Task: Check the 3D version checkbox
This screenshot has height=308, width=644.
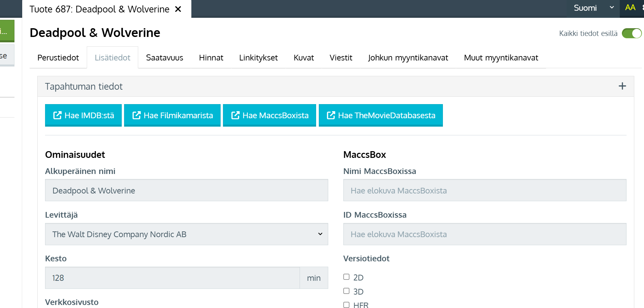Action: click(x=346, y=291)
